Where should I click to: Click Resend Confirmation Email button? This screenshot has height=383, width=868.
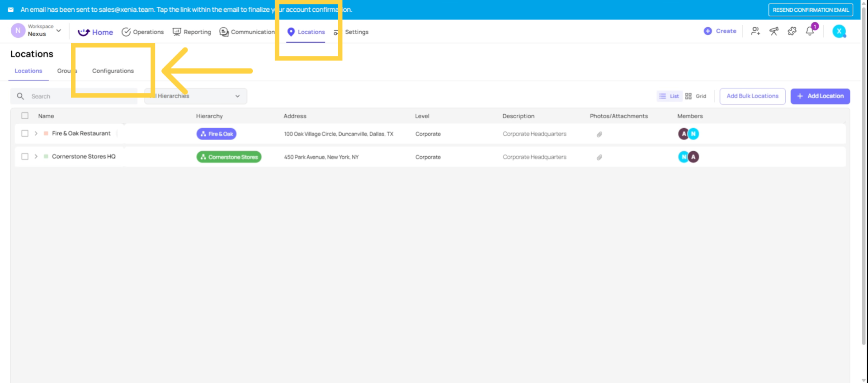[810, 10]
